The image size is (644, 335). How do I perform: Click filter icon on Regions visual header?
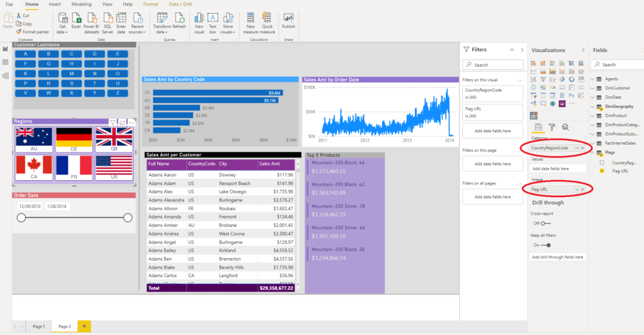point(113,123)
